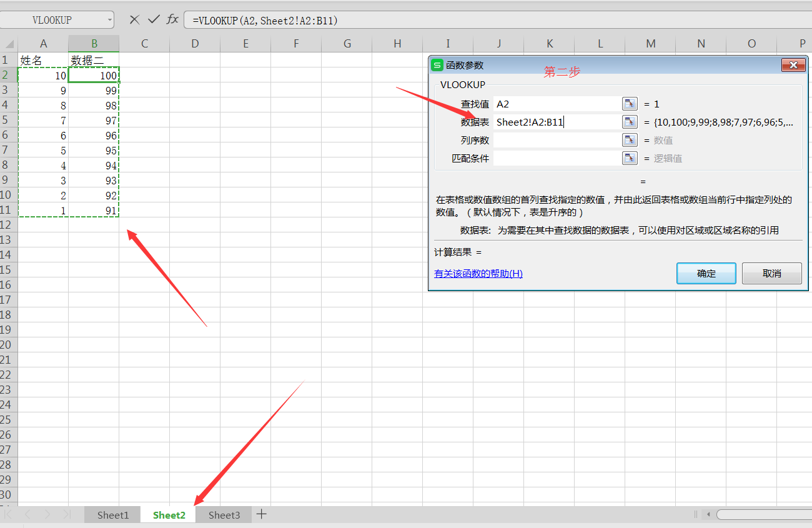Collapse dialog using 匹配条件 range selector icon
812x528 pixels.
click(x=630, y=158)
